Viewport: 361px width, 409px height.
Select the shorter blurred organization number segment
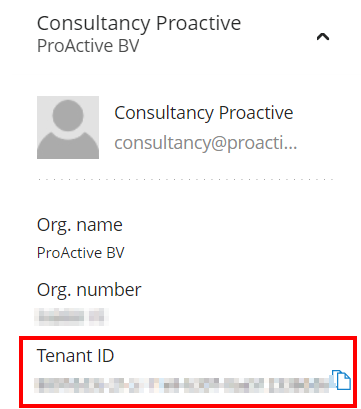coord(97,316)
